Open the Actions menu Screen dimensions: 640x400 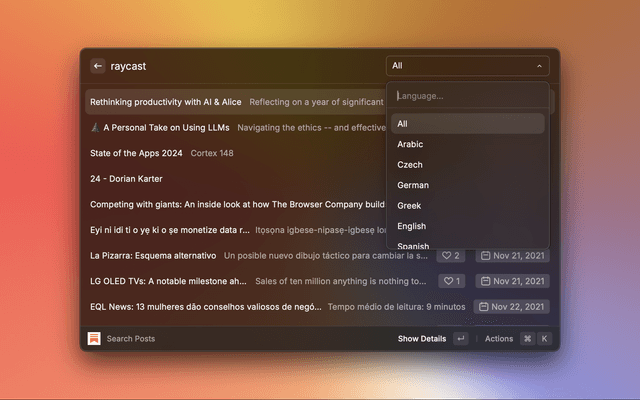(x=499, y=339)
